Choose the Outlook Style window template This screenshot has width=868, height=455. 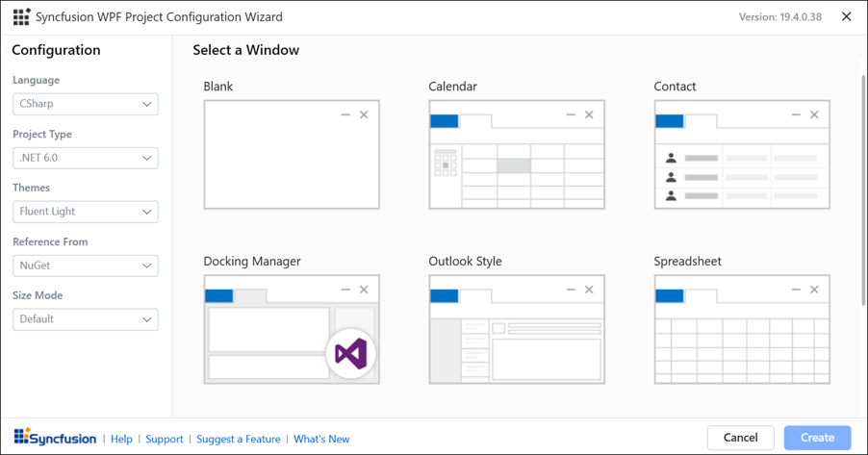pyautogui.click(x=517, y=329)
